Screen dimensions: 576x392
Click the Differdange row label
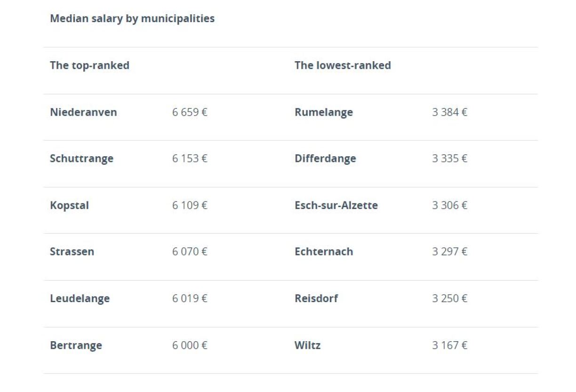[x=325, y=159]
